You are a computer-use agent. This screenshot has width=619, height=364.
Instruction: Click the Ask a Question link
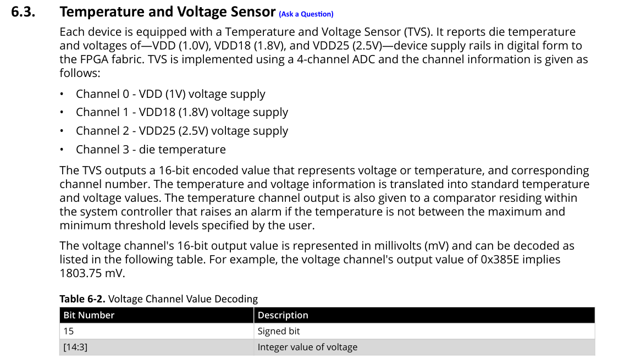tap(306, 14)
